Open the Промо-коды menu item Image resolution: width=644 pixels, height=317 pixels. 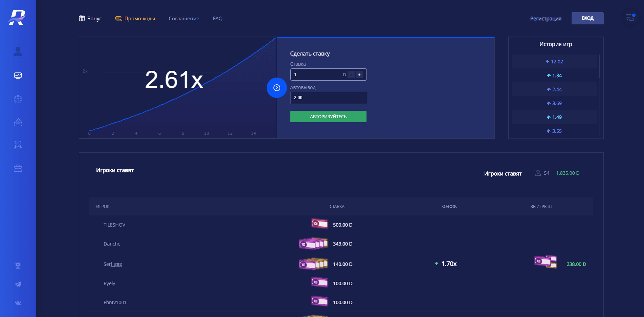pos(135,18)
